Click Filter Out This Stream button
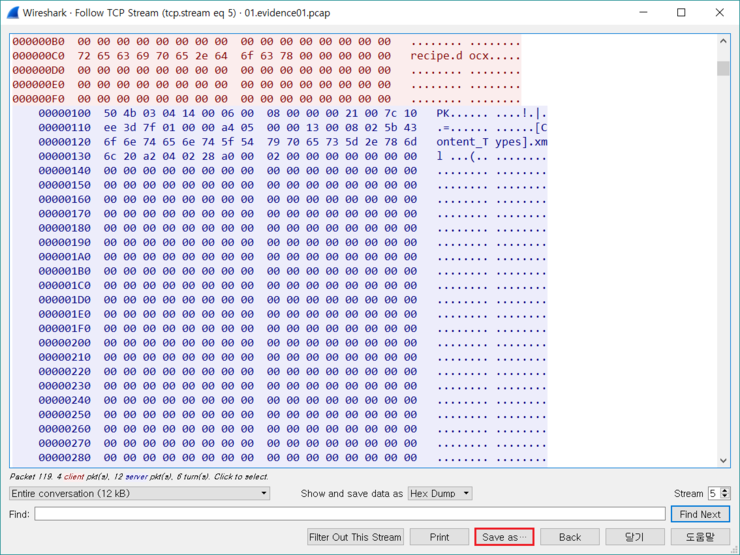 (x=355, y=537)
